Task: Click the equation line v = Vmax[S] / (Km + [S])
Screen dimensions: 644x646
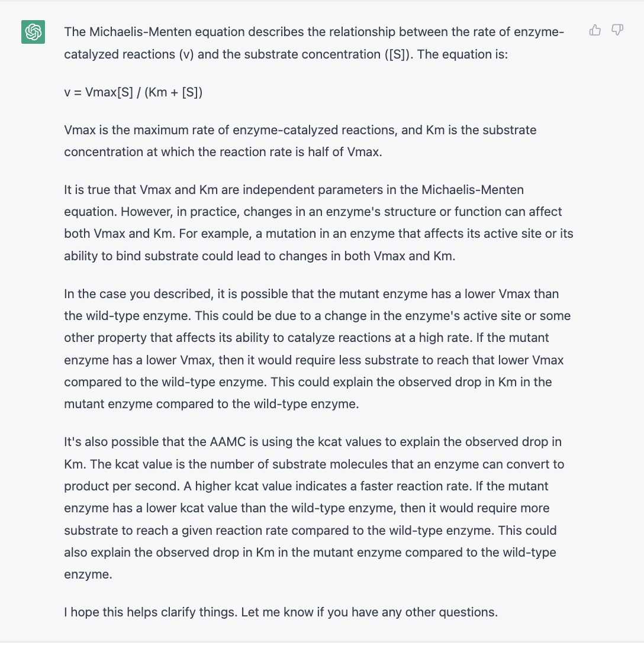Action: 133,92
